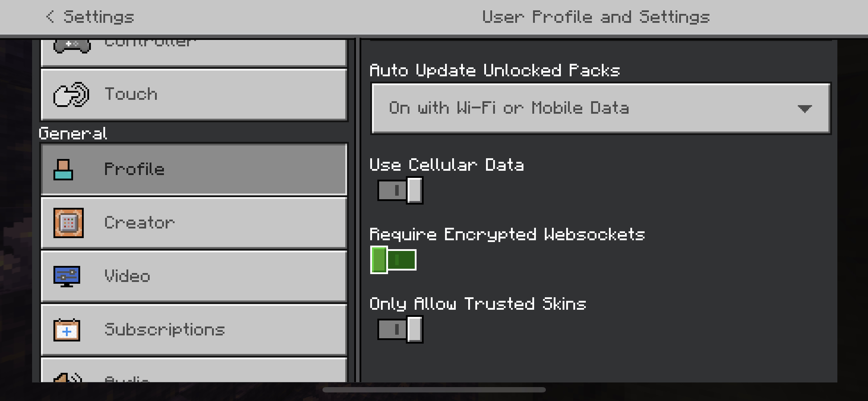868x401 pixels.
Task: Click the Touch hand icon
Action: click(x=71, y=95)
